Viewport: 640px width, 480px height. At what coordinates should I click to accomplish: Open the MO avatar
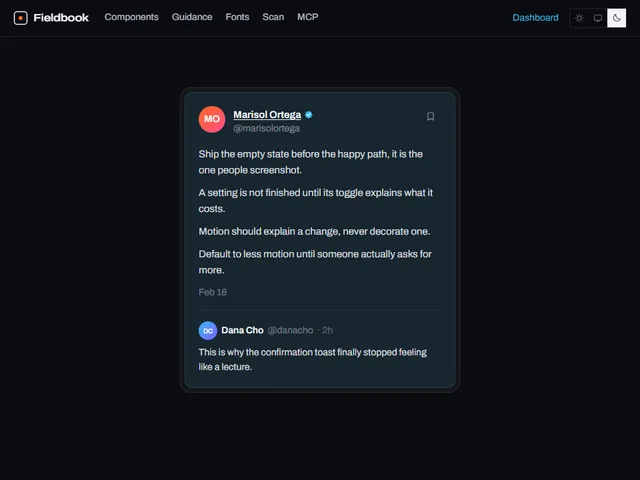(212, 119)
